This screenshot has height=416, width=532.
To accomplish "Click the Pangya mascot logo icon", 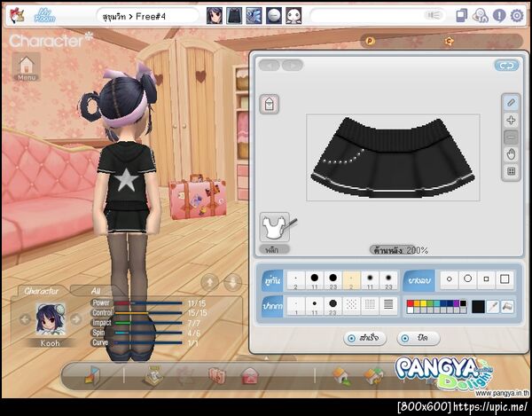I will click(x=17, y=16).
